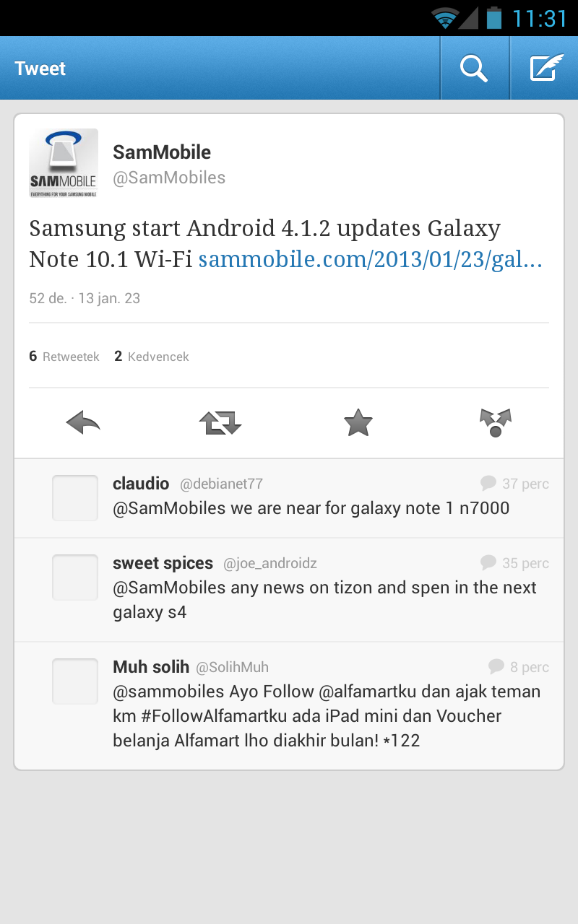Open the sammobile.com article link
The image size is (578, 924).
click(x=370, y=260)
